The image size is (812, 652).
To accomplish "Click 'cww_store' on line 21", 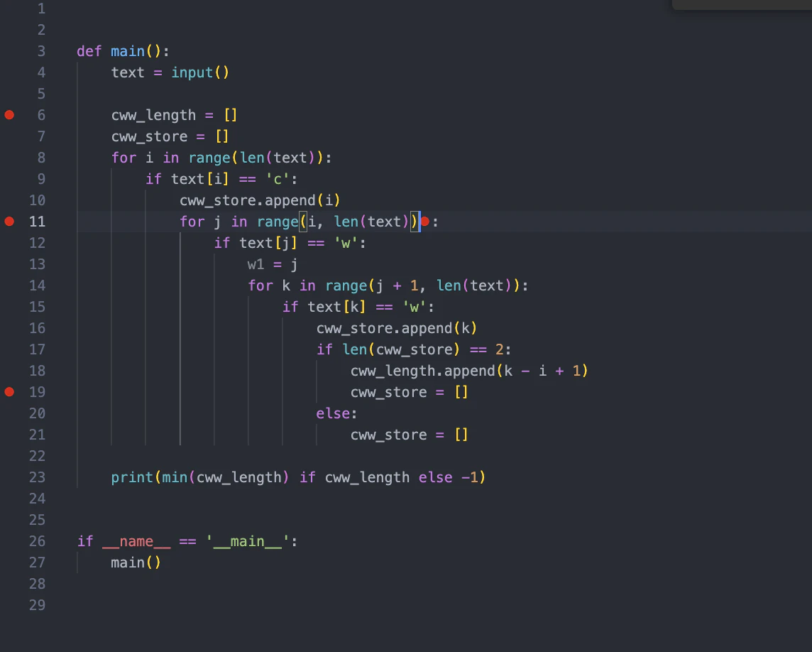I will pyautogui.click(x=389, y=435).
